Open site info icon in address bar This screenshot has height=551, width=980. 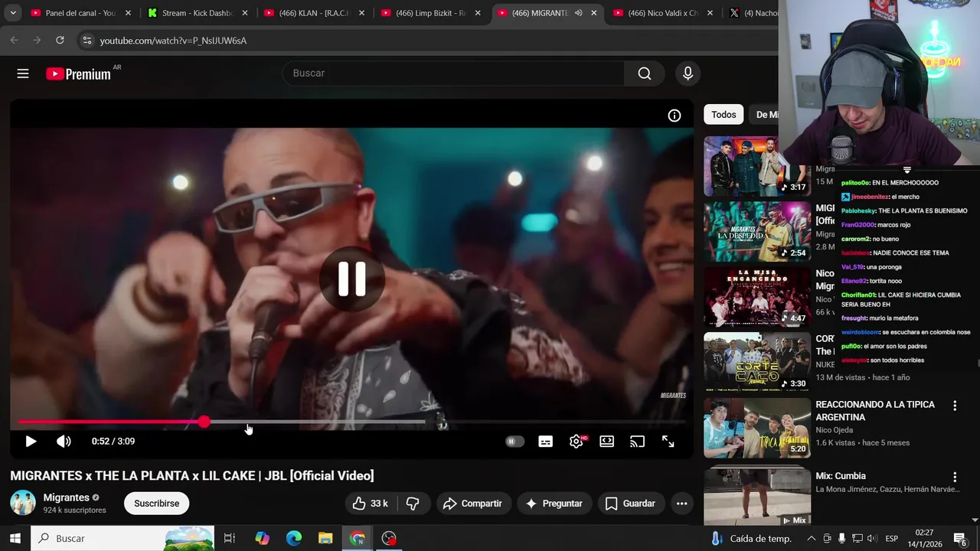[x=87, y=41]
